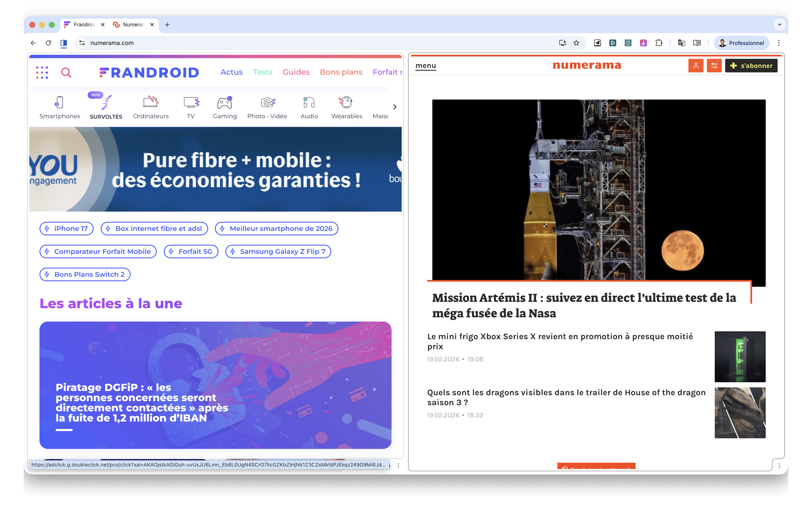Click the Xbox mini fridge thumbnail
The image size is (812, 506).
(740, 357)
